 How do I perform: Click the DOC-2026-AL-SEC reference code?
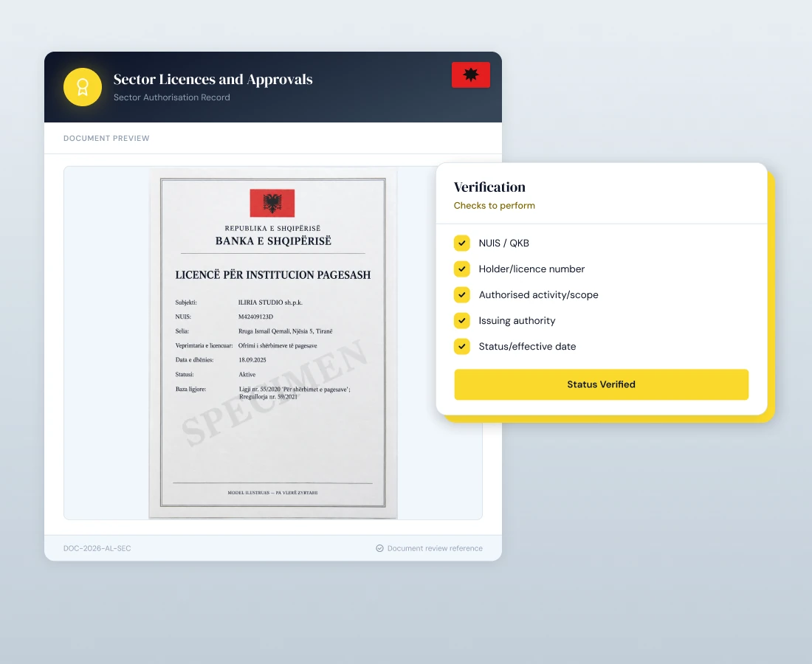pyautogui.click(x=97, y=548)
